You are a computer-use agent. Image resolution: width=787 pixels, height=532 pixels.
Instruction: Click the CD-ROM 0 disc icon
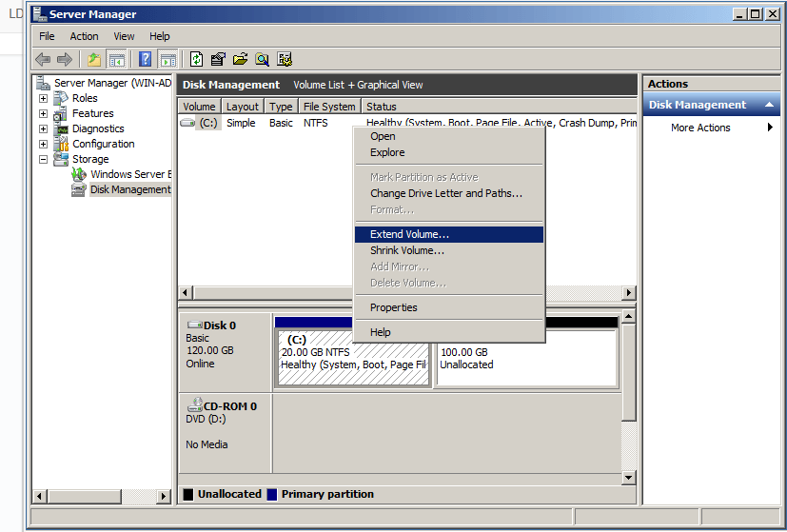195,404
